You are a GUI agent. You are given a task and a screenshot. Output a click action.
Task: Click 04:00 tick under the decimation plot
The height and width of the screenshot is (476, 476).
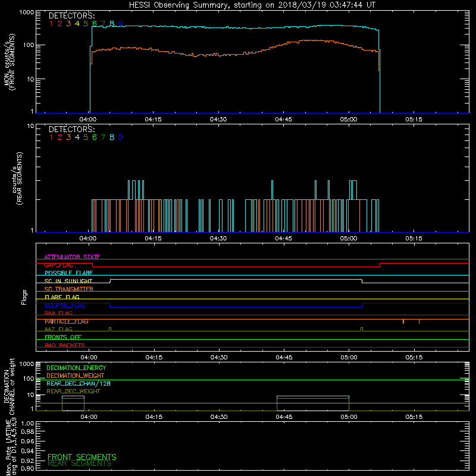point(89,417)
